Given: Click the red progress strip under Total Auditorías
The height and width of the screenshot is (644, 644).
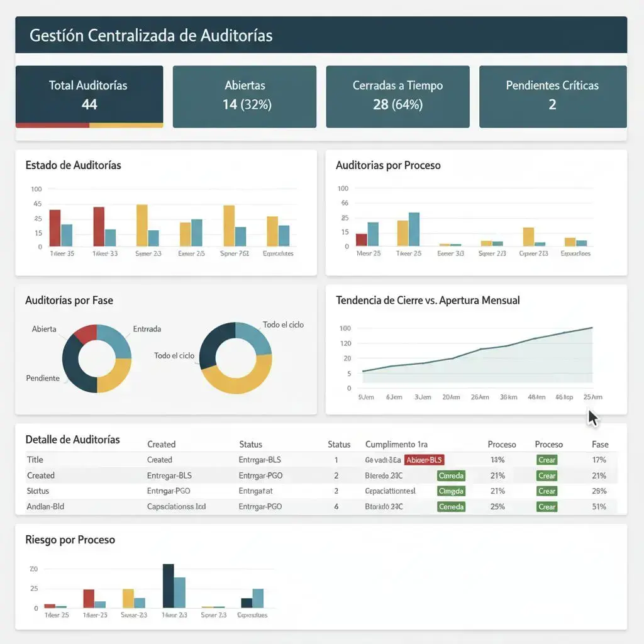Looking at the screenshot, I should point(52,125).
